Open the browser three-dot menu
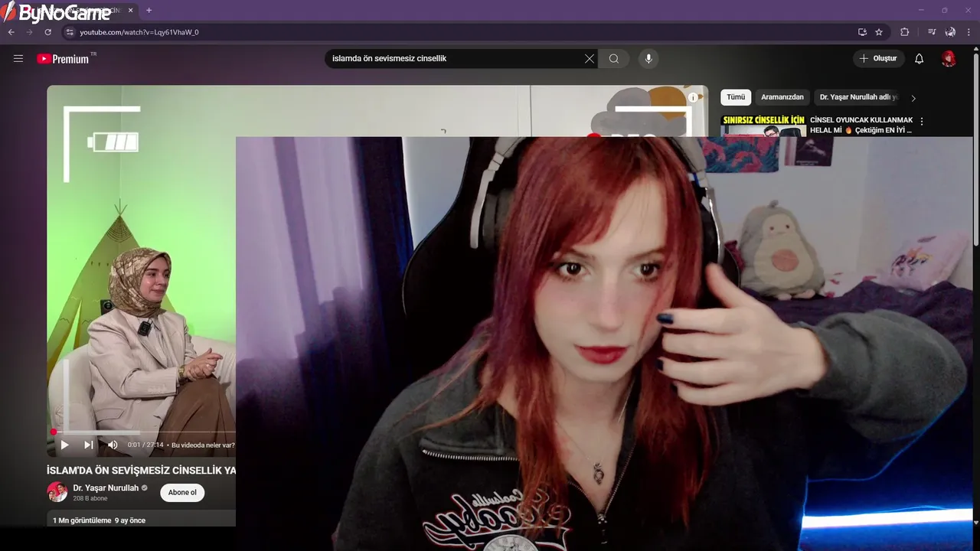This screenshot has height=551, width=980. pos(969,32)
